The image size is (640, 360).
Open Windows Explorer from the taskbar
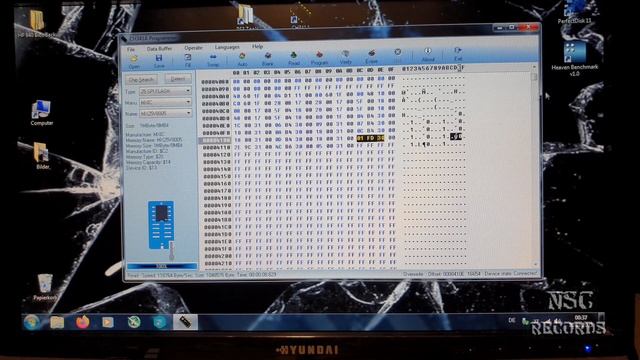(57, 322)
